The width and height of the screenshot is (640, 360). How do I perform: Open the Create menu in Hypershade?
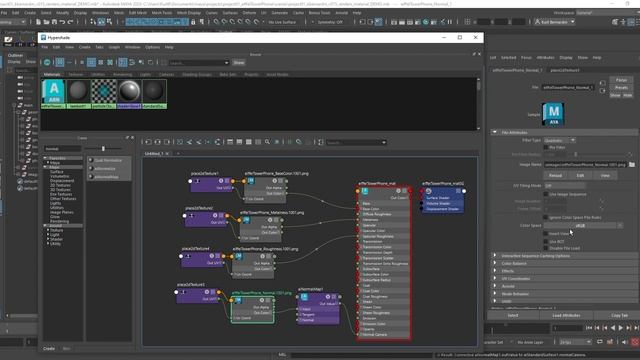[x=84, y=47]
